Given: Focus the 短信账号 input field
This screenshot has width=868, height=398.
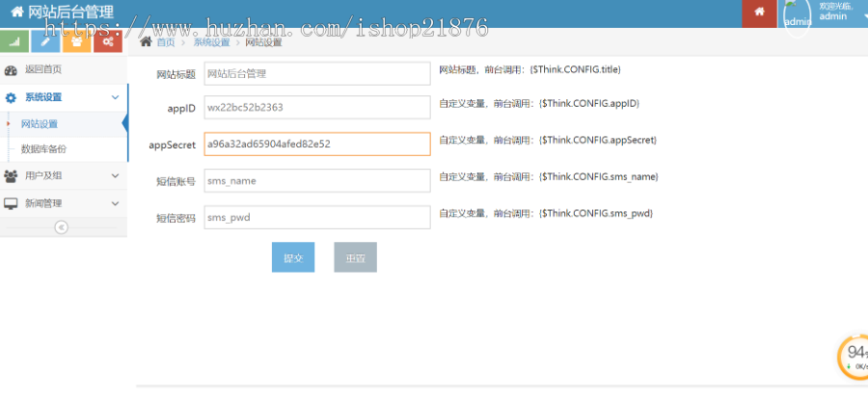Looking at the screenshot, I should (x=317, y=181).
